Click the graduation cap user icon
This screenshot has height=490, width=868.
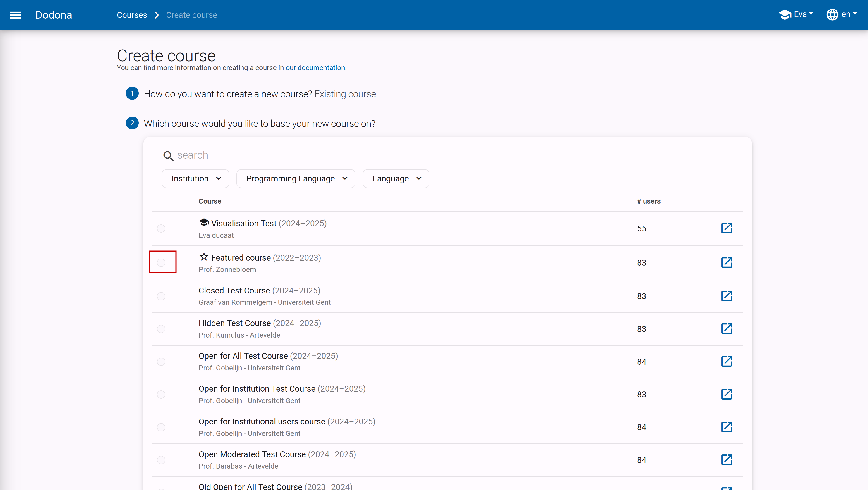coord(785,14)
